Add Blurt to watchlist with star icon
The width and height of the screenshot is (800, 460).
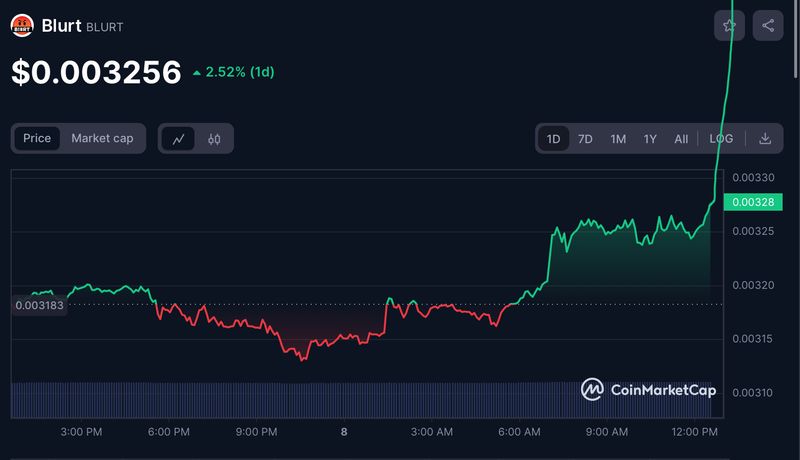click(x=729, y=26)
